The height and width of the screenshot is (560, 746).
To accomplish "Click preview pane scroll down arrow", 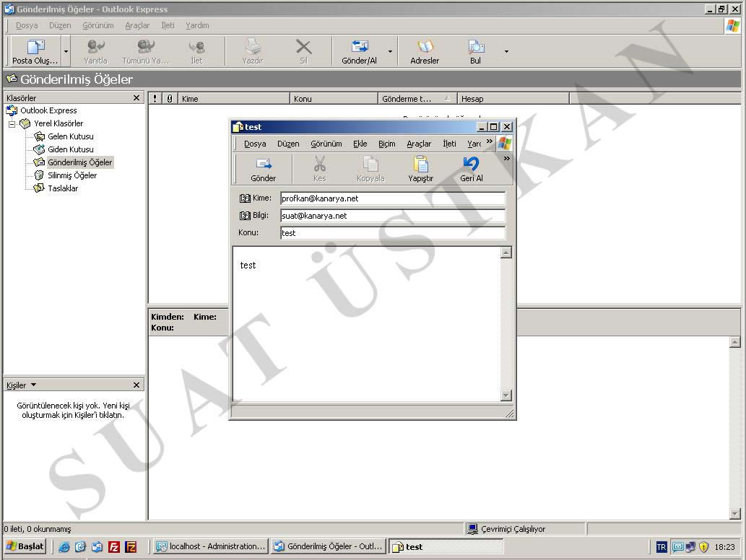I will [734, 514].
